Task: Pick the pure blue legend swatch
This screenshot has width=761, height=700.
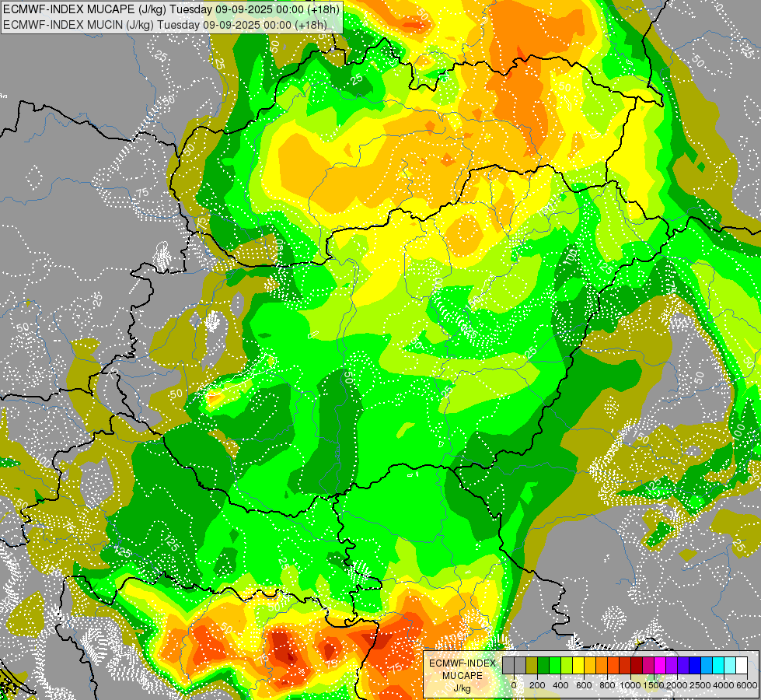Action: pos(695,665)
